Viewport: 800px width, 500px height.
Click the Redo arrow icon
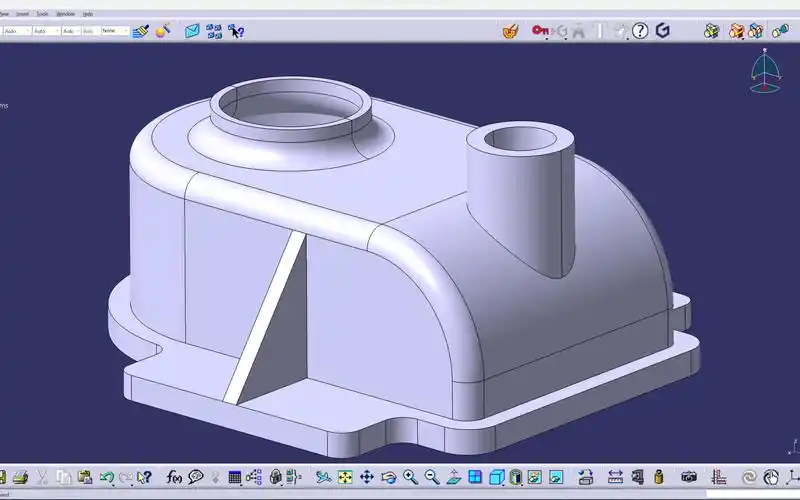coord(125,477)
